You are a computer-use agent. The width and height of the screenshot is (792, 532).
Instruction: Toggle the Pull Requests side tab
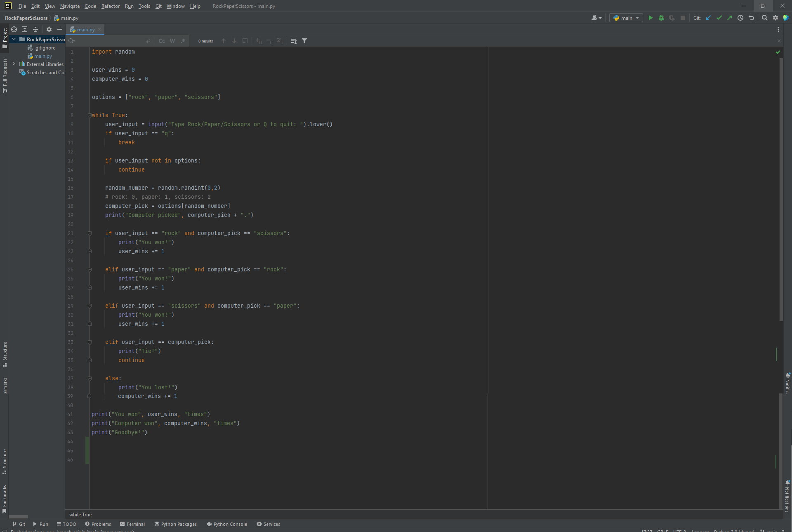pyautogui.click(x=5, y=75)
